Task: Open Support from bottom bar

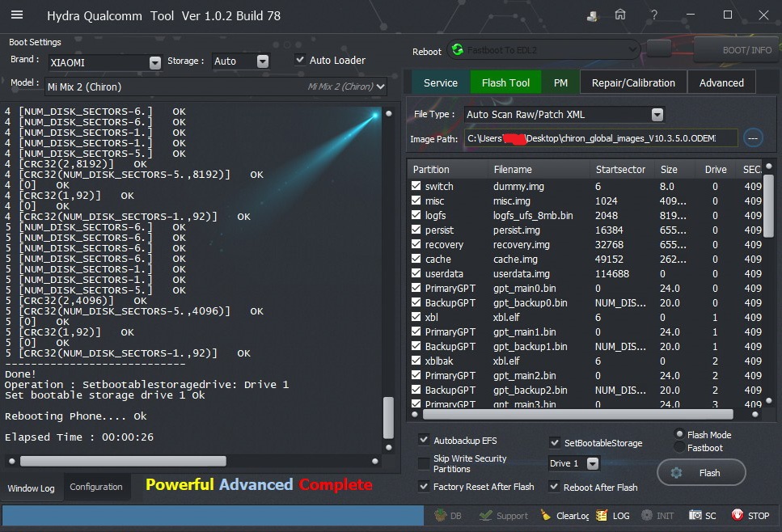Action: point(503,516)
